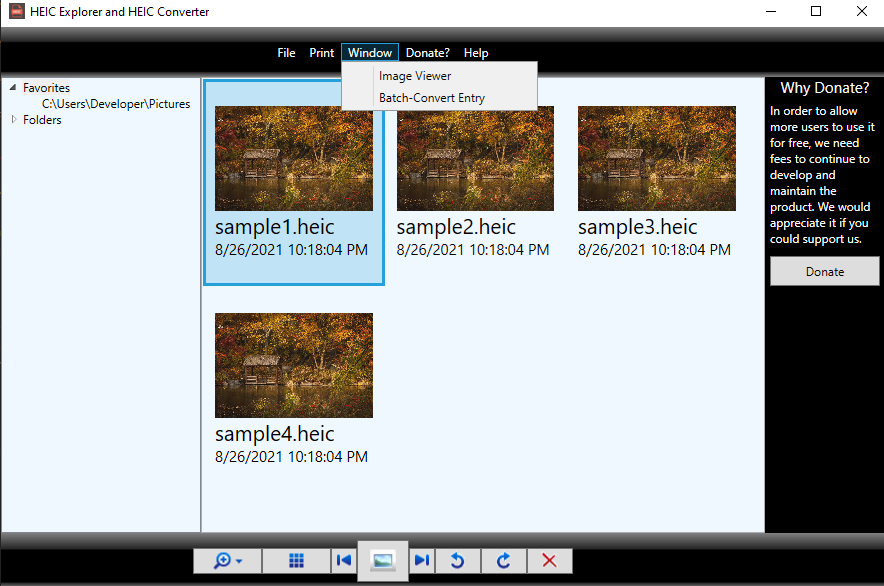The image size is (884, 586).
Task: Go to the first image
Action: coord(344,561)
